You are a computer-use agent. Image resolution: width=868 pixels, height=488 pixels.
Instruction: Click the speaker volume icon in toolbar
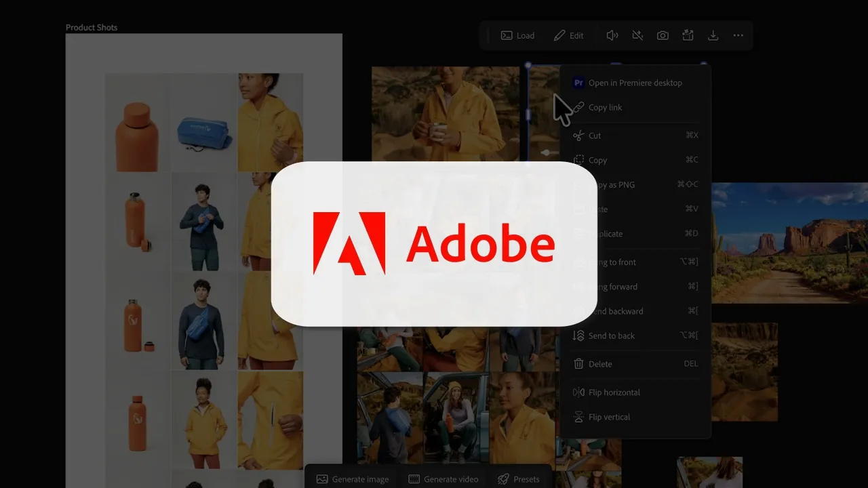click(612, 35)
